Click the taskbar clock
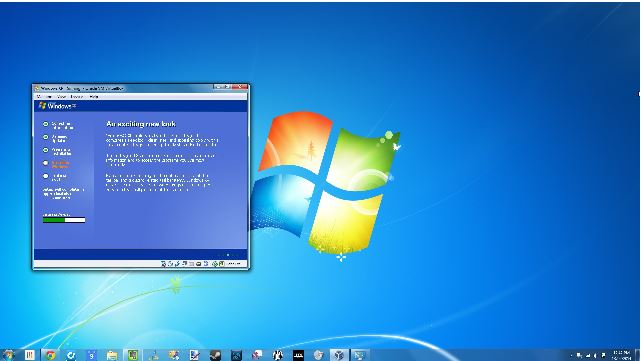 pyautogui.click(x=622, y=355)
